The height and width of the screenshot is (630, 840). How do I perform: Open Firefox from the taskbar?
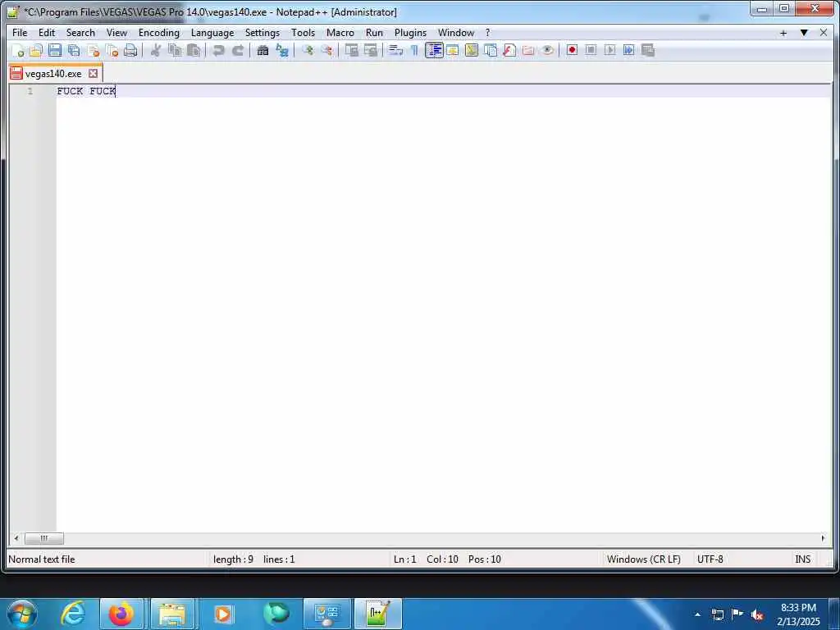point(121,614)
